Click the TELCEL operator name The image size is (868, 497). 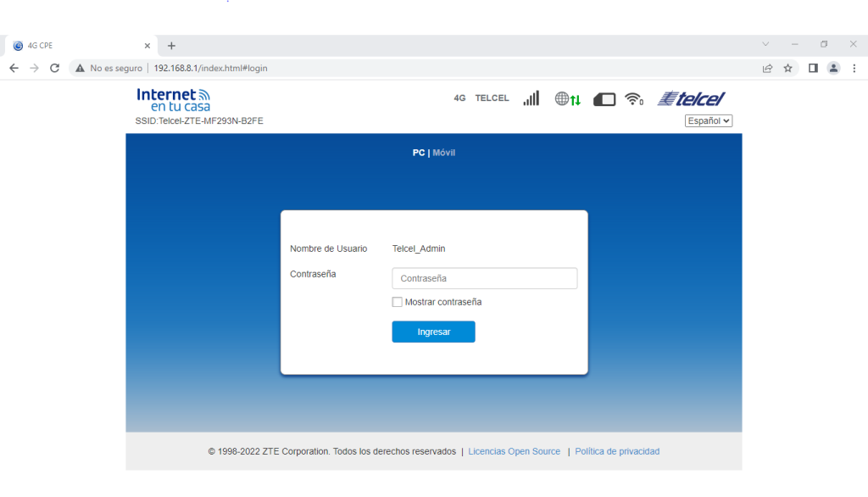point(492,98)
